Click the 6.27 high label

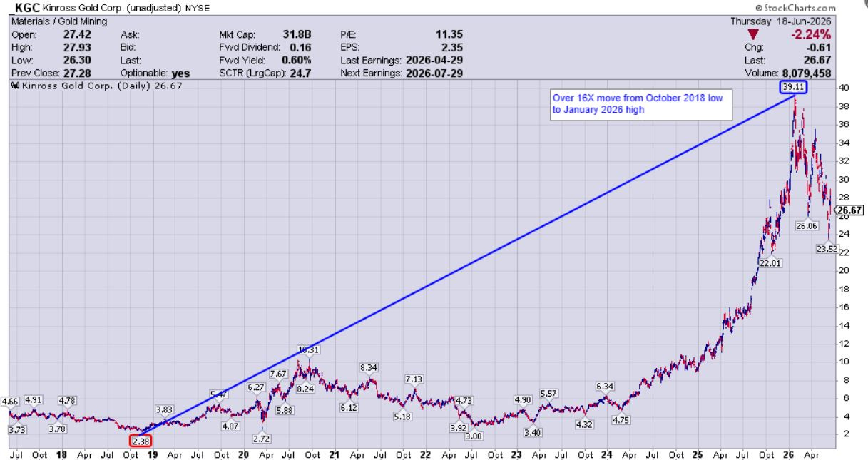[x=256, y=387]
